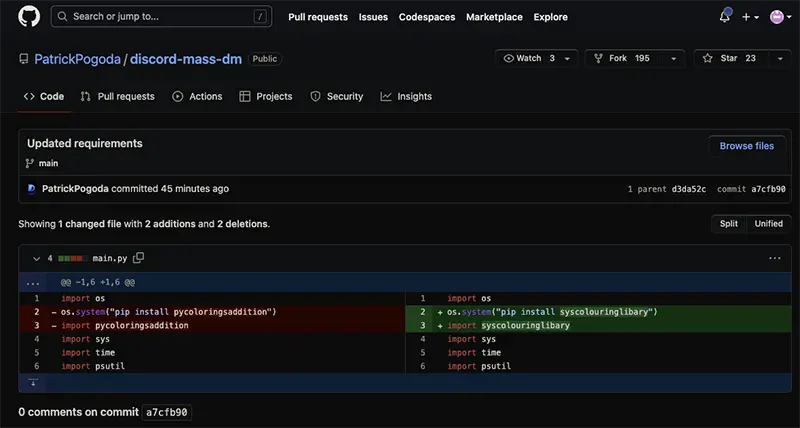The height and width of the screenshot is (428, 800).
Task: Open the user avatar menu
Action: tap(781, 17)
